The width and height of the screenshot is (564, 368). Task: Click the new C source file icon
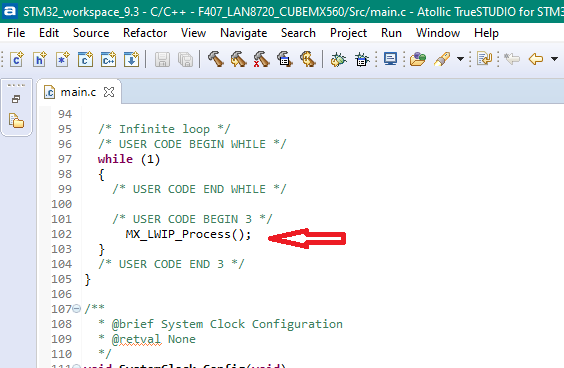point(85,59)
